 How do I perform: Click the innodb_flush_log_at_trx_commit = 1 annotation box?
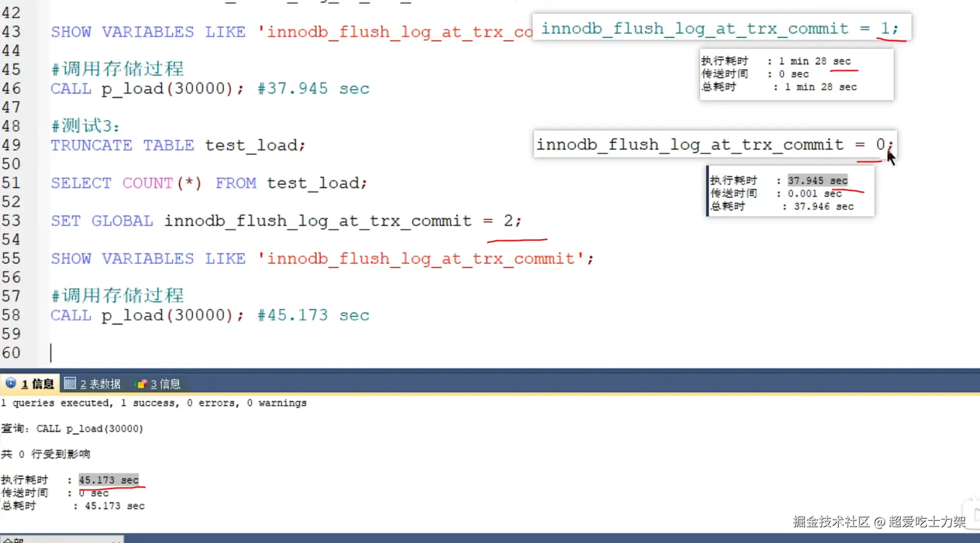click(x=720, y=28)
